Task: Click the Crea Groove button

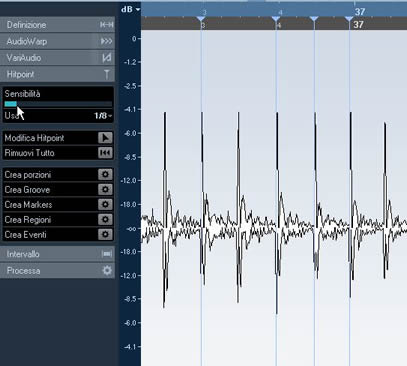Action: coord(58,190)
